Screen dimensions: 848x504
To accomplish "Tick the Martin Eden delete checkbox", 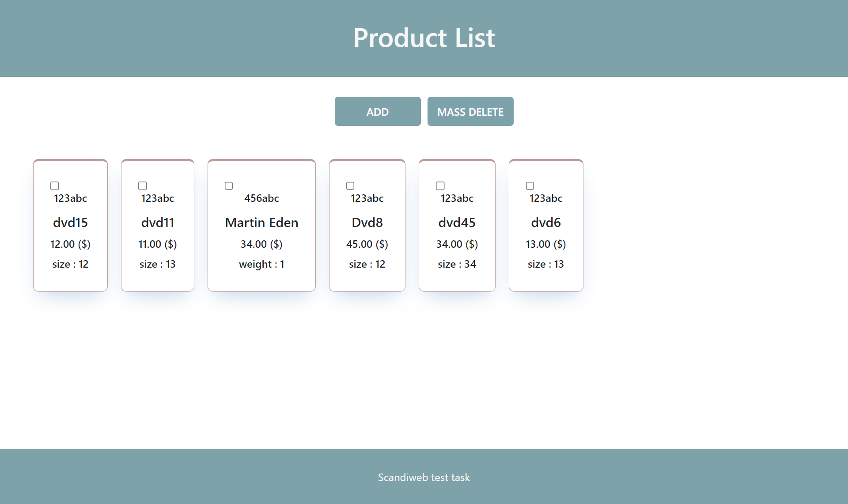I will (229, 186).
